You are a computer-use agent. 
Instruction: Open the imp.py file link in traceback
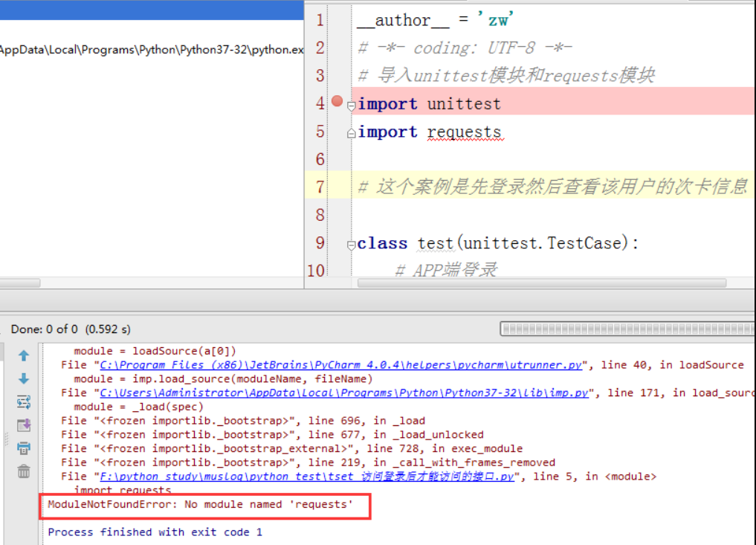click(x=343, y=393)
